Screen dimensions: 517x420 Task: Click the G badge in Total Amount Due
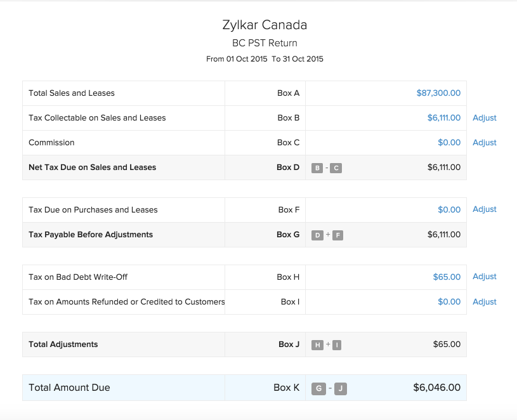(x=318, y=388)
